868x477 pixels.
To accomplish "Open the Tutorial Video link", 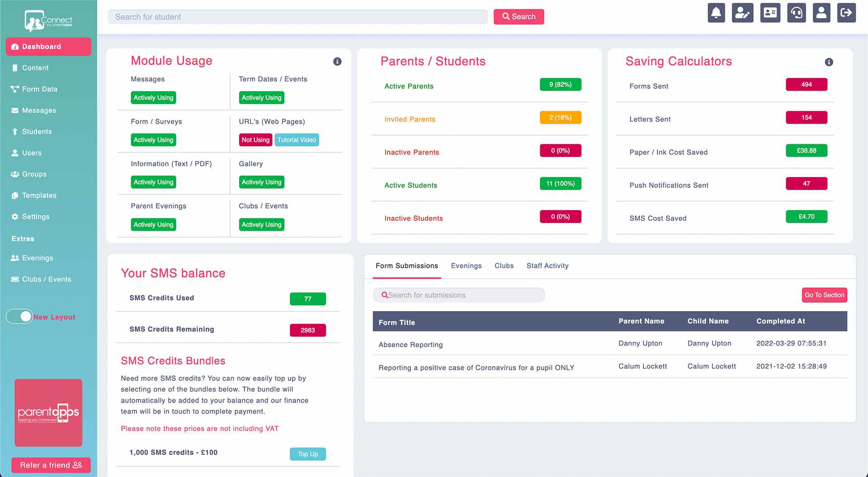I will [297, 140].
